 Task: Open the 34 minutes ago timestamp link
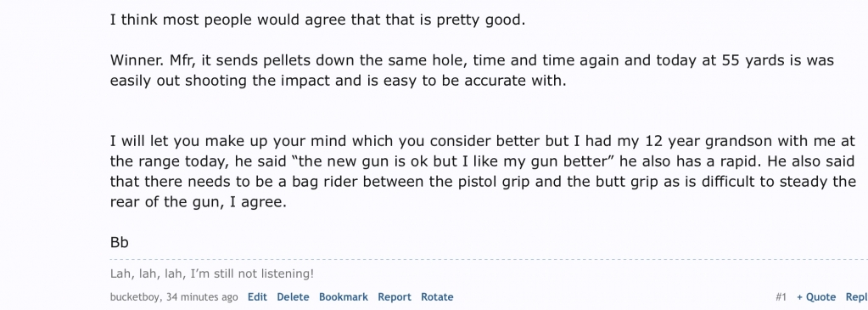(201, 296)
